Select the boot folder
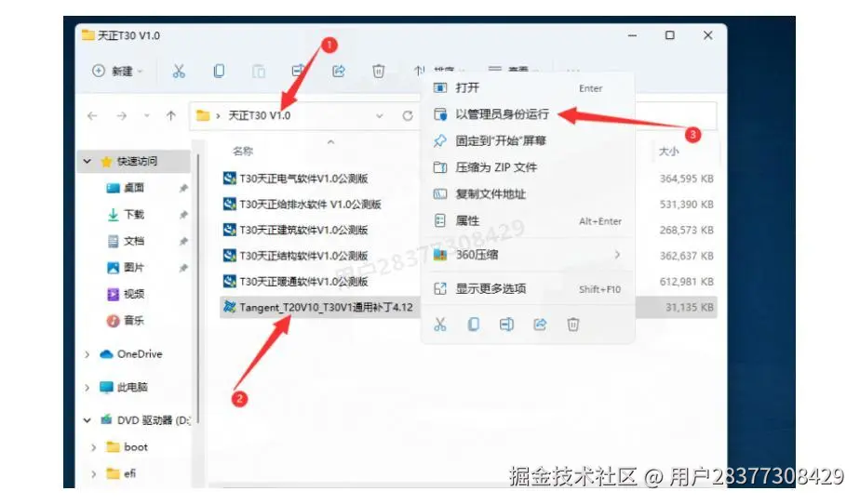Screen dimensions: 860x504 [128, 447]
